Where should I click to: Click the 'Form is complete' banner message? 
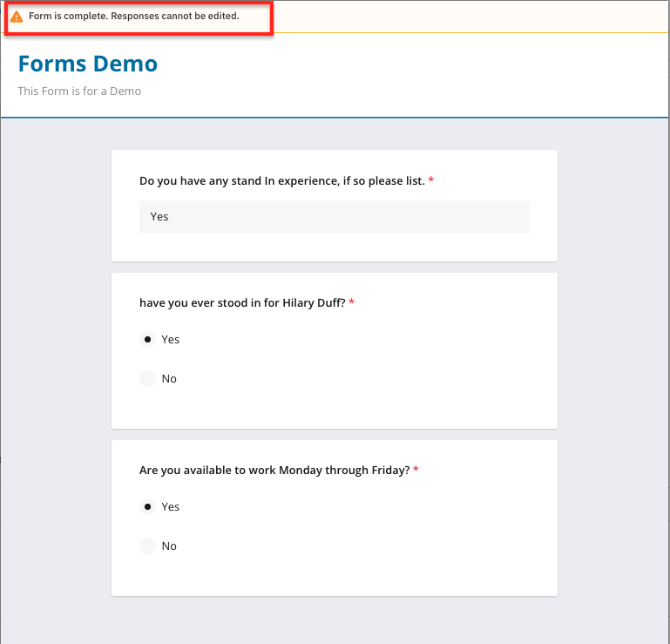pyautogui.click(x=133, y=17)
